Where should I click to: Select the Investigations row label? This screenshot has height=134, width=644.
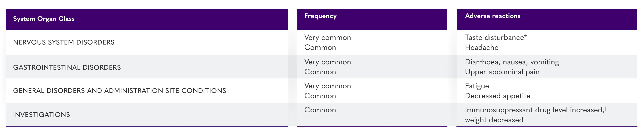click(x=41, y=115)
